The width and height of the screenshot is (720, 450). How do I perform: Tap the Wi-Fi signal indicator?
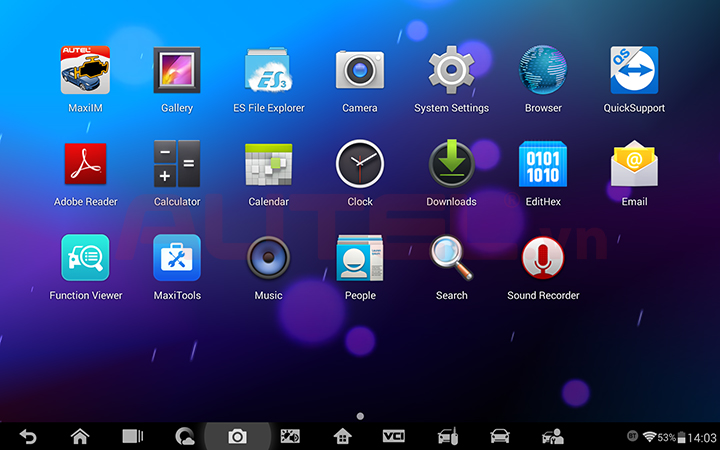click(649, 437)
